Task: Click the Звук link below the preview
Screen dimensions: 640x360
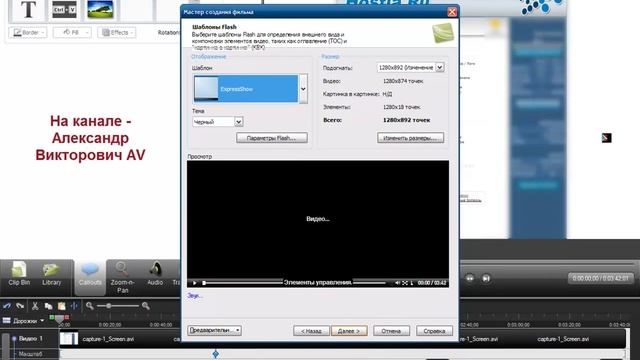Action: tap(194, 296)
